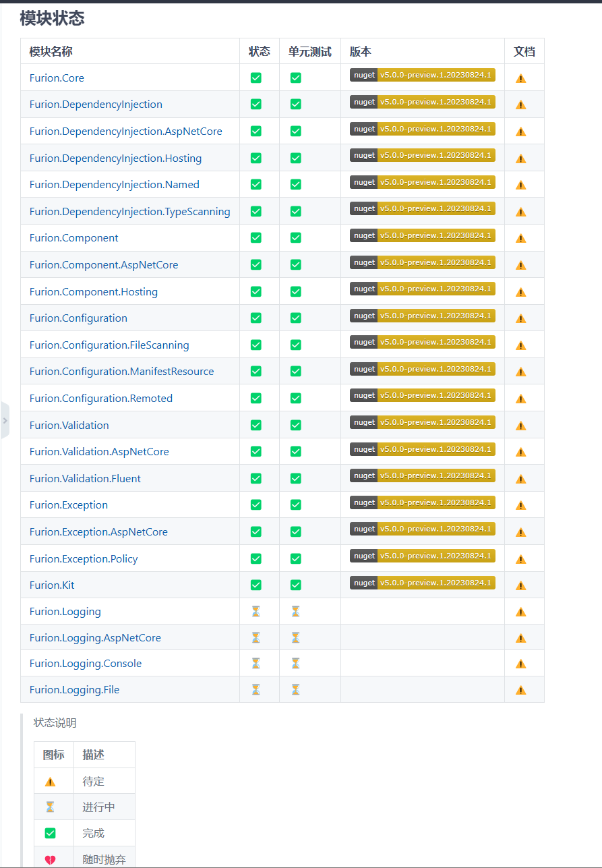Click the hourglass unit test icon for Furion.Logging.File
Image resolution: width=602 pixels, height=868 pixels.
[295, 689]
